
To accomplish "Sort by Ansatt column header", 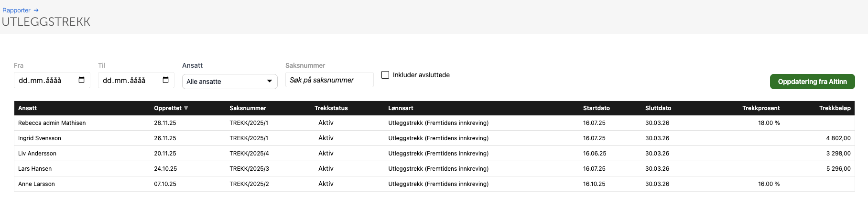I will (x=27, y=108).
